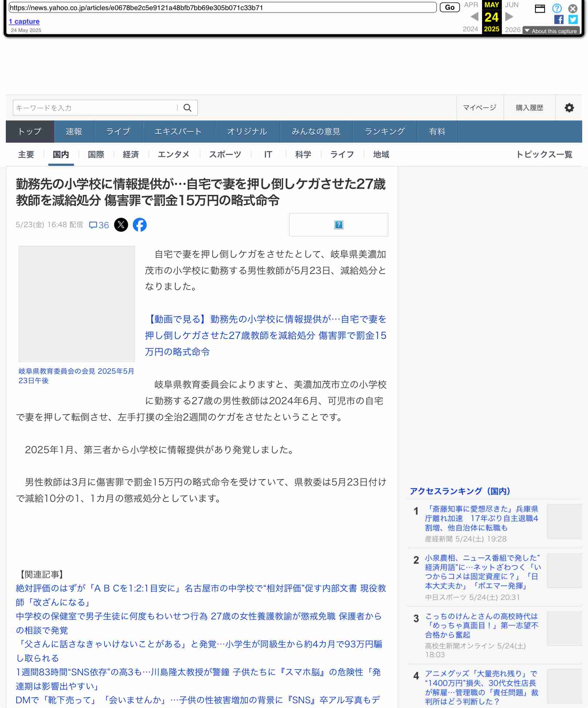Open the スポーツ category tab
The width and height of the screenshot is (588, 708).
[225, 154]
